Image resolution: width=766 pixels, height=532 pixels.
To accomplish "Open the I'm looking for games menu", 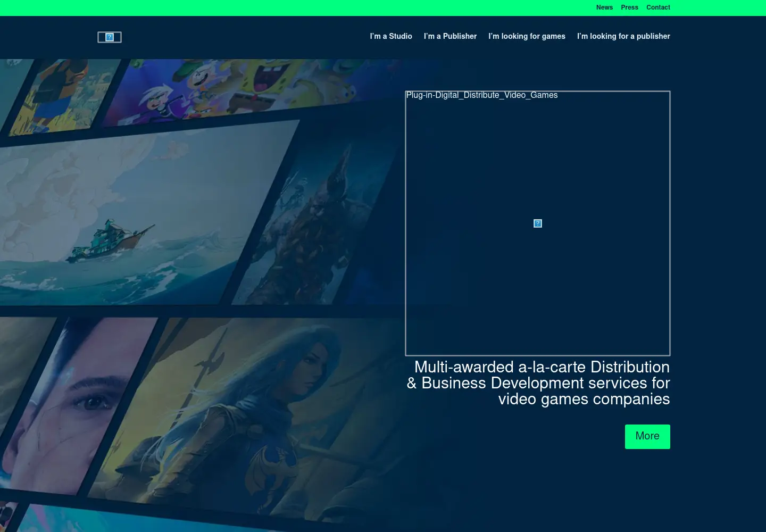I will 527,36.
